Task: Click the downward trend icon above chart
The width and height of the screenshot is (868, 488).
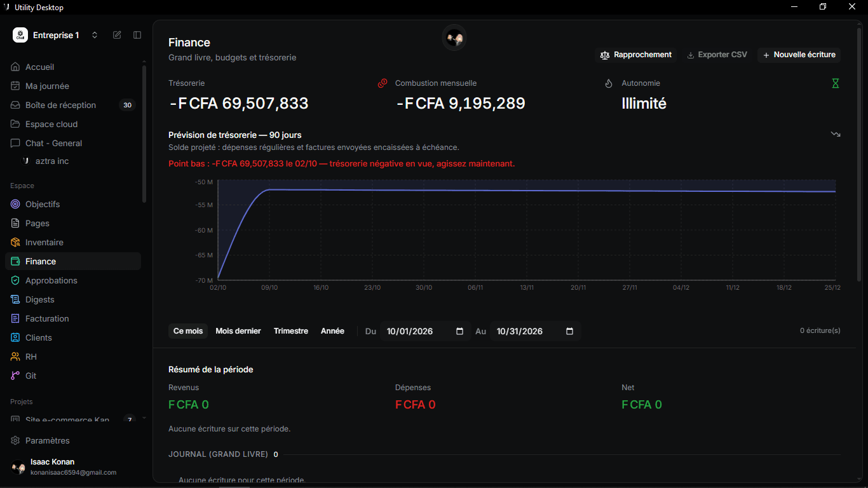Action: tap(836, 134)
